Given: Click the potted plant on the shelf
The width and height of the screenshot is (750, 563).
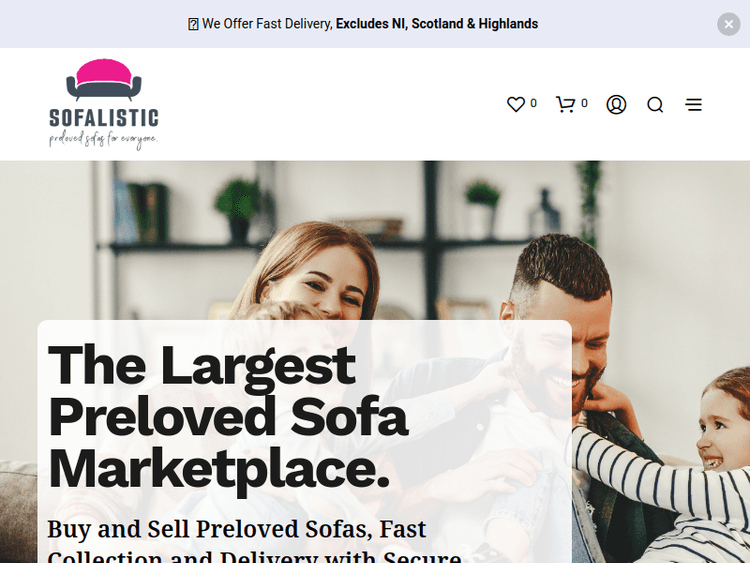Looking at the screenshot, I should tap(239, 208).
